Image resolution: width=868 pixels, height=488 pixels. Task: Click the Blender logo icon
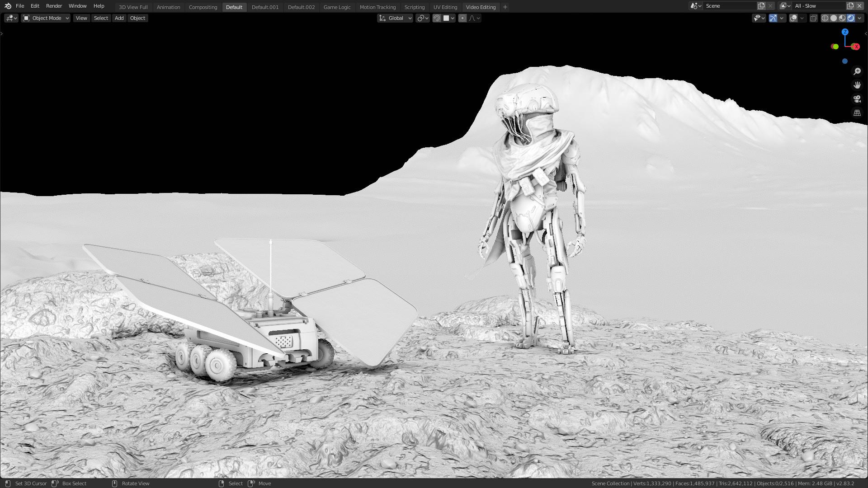[x=8, y=6]
